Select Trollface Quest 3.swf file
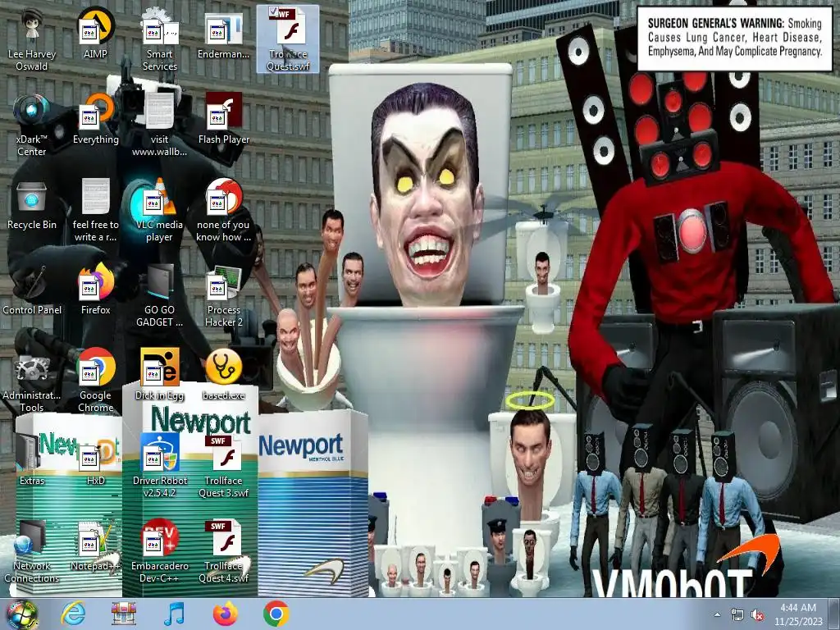Screen dimensions: 840x630 (223, 466)
